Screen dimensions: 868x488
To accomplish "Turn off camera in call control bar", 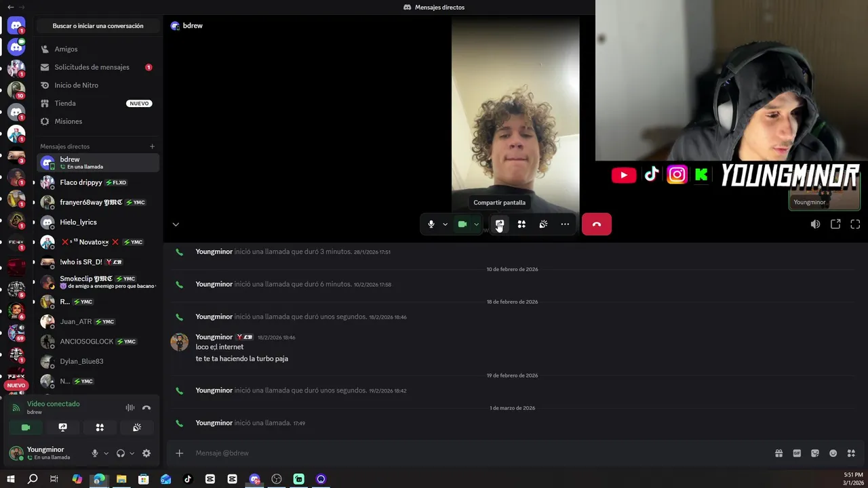I will [462, 224].
